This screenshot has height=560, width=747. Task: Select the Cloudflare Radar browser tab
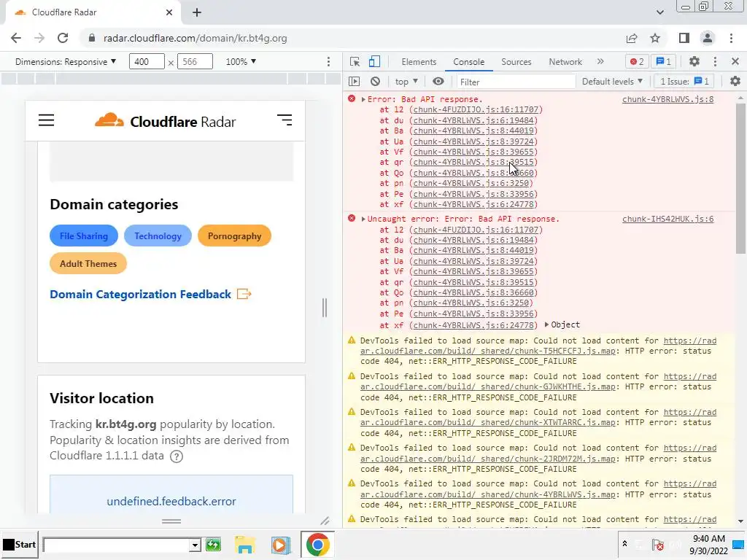[93, 13]
